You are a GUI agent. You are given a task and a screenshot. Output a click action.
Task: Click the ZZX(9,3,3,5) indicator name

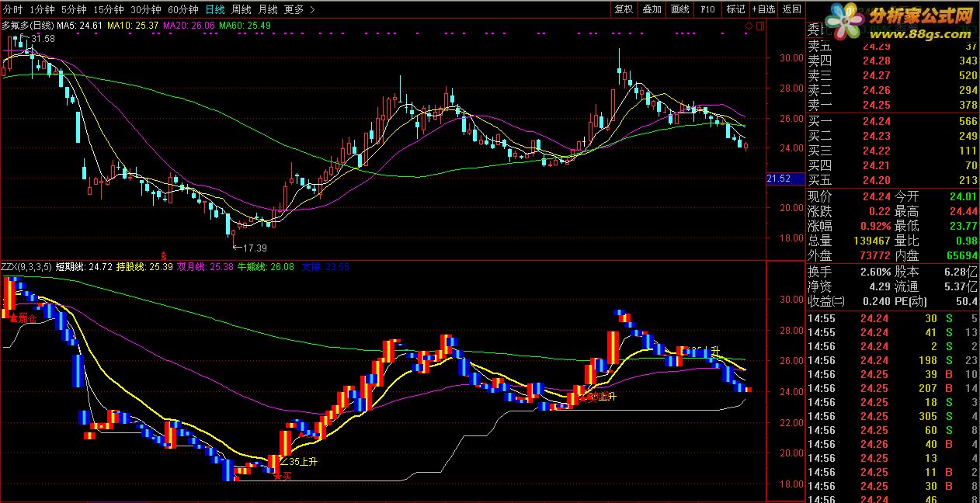(26, 267)
